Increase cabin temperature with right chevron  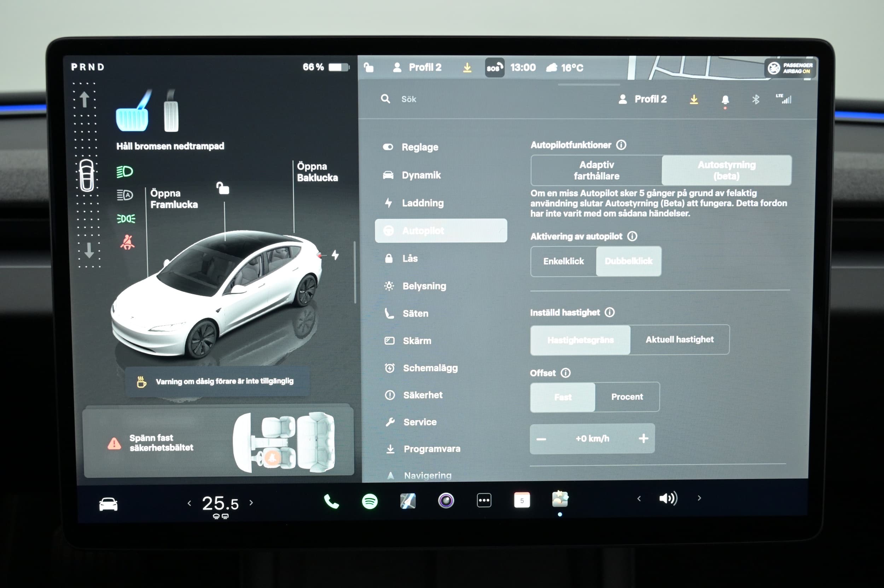251,503
